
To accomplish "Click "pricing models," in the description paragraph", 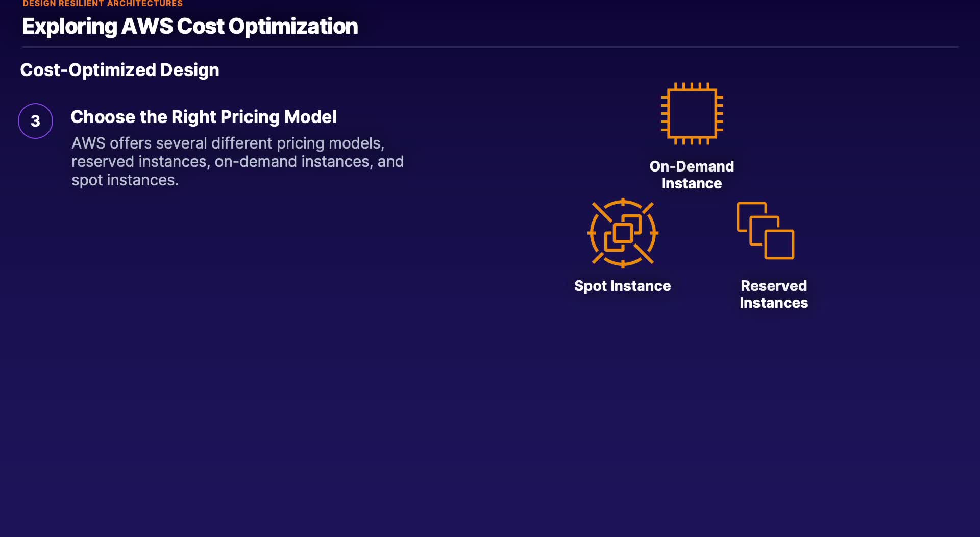I will point(330,143).
